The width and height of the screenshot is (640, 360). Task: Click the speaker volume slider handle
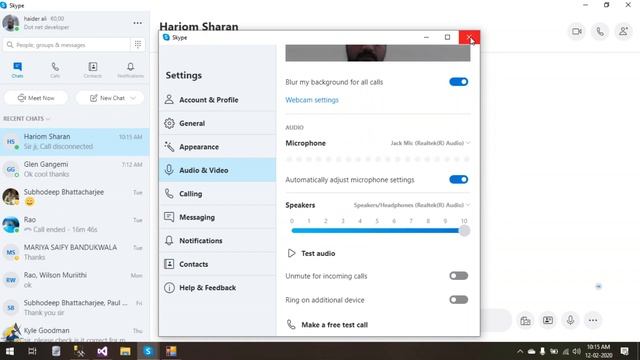pyautogui.click(x=464, y=231)
